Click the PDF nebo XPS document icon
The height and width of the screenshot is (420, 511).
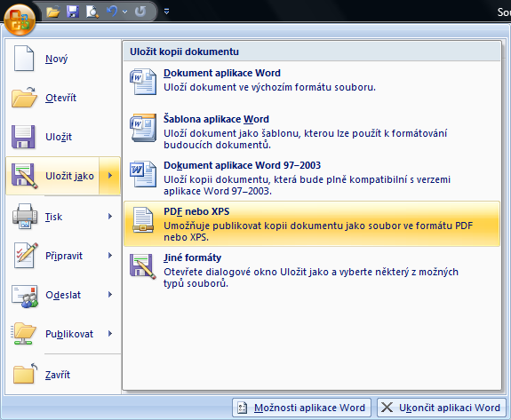pos(143,220)
